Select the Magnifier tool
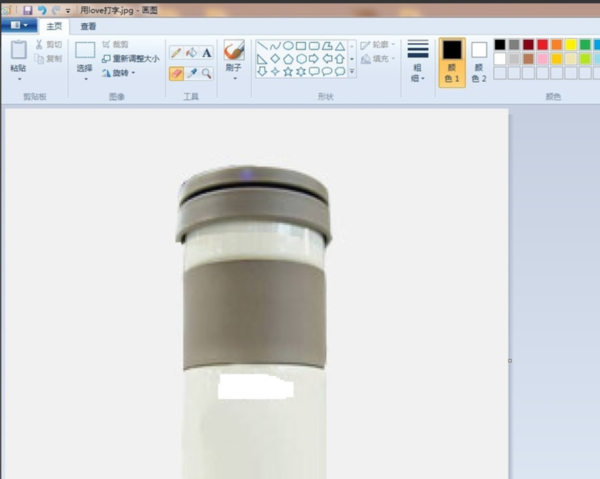Image resolution: width=600 pixels, height=479 pixels. pyautogui.click(x=207, y=73)
